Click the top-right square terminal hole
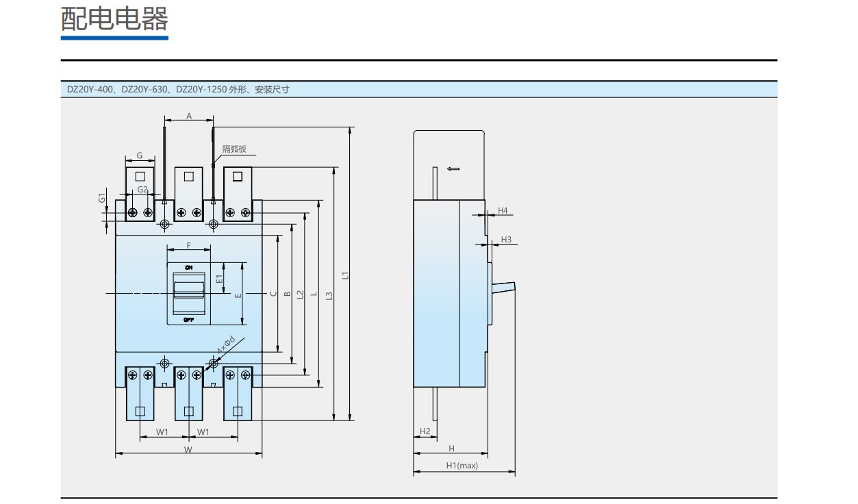Image resolution: width=858 pixels, height=504 pixels. point(238,176)
